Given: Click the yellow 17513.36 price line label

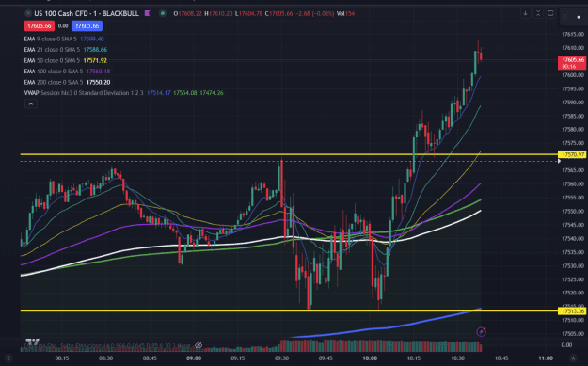Looking at the screenshot, I should pos(572,310).
